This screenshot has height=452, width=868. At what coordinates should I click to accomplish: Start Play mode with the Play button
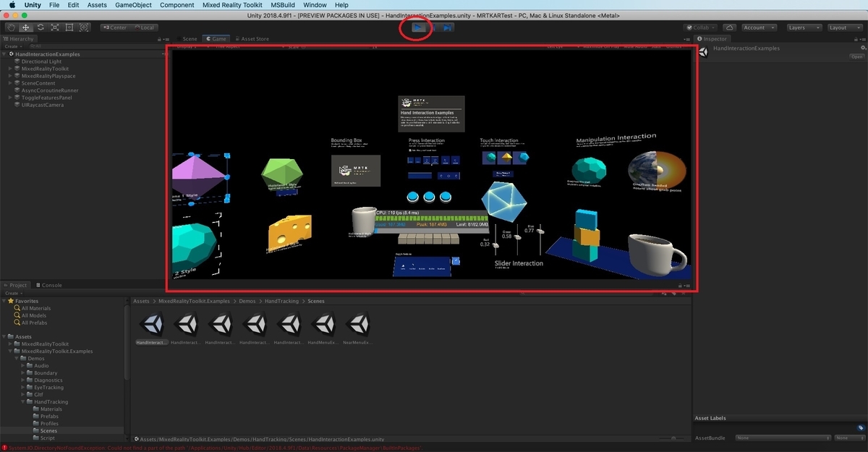(418, 27)
